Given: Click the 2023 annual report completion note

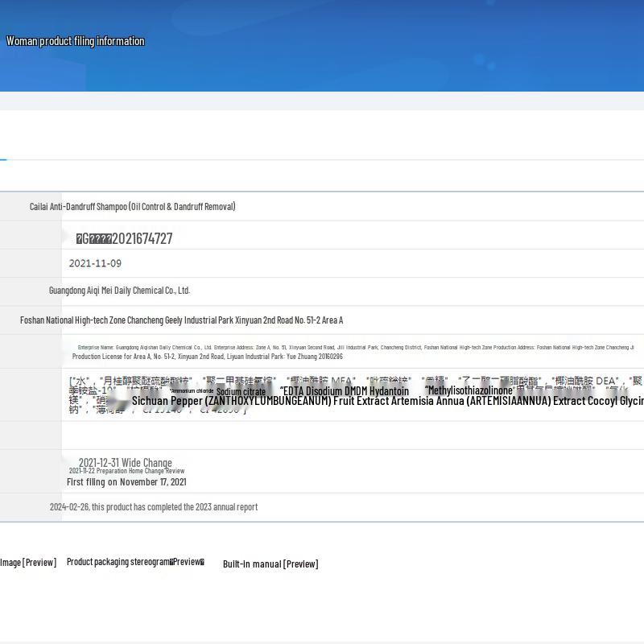Looking at the screenshot, I should point(154,507).
